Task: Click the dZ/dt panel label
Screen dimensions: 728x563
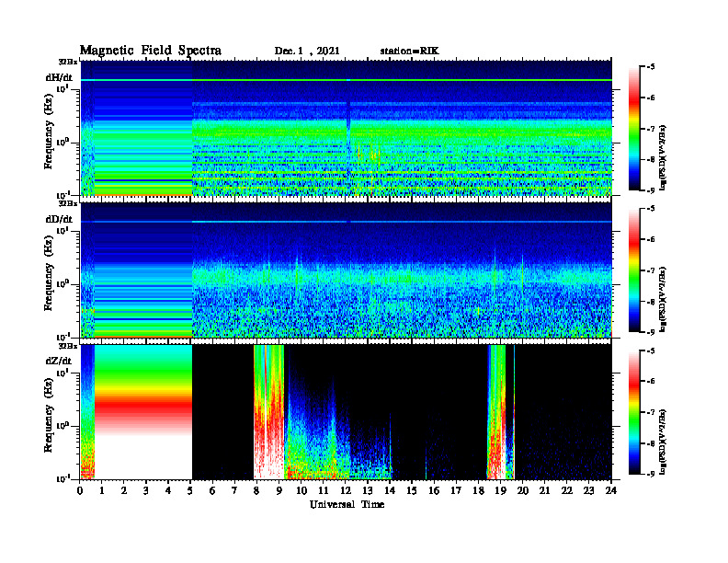Action: click(x=59, y=361)
